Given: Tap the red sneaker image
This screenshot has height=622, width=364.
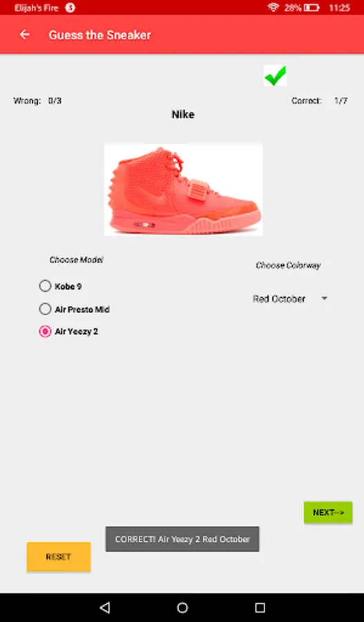Looking at the screenshot, I should coord(183,189).
